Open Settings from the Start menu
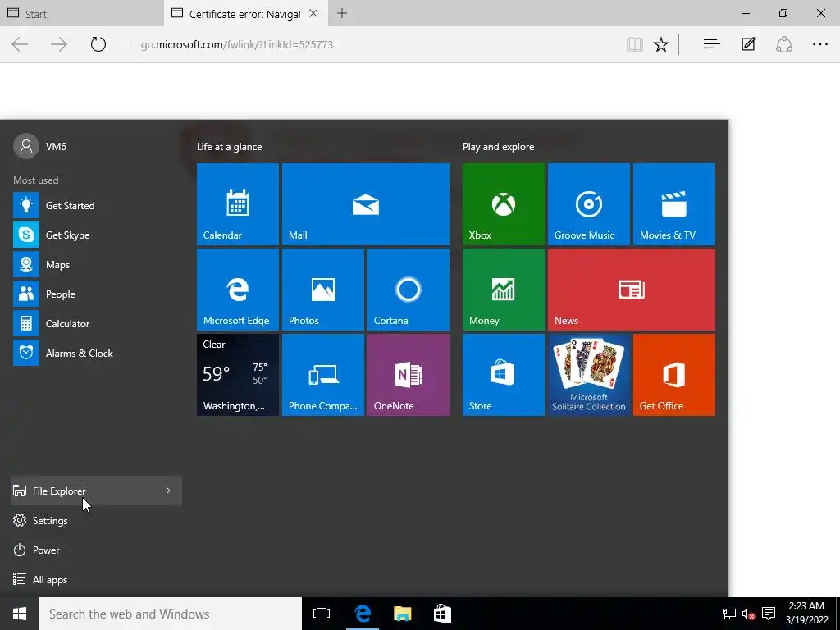The width and height of the screenshot is (840, 630). (97, 520)
